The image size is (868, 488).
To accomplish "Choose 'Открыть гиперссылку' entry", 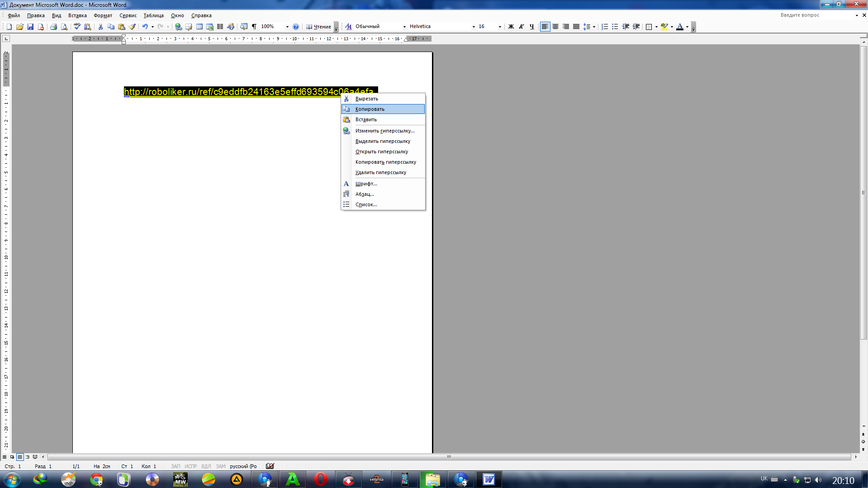I will 383,152.
